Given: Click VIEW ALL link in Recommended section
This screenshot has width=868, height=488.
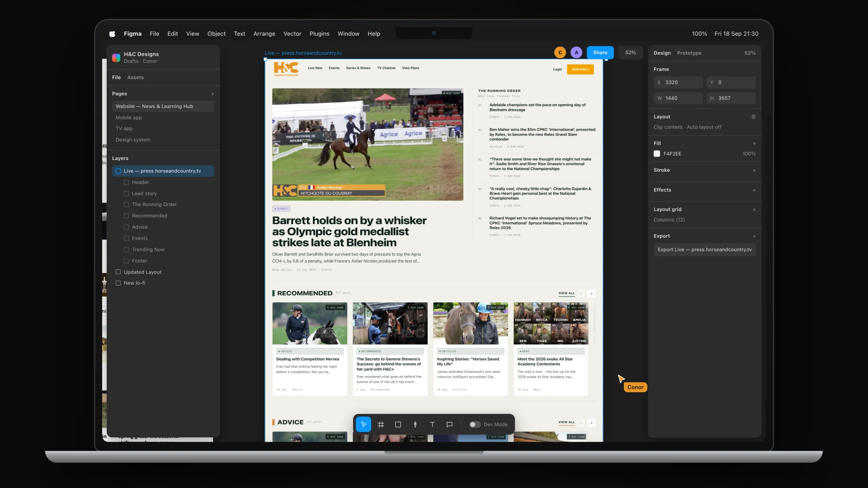Looking at the screenshot, I should tap(566, 293).
